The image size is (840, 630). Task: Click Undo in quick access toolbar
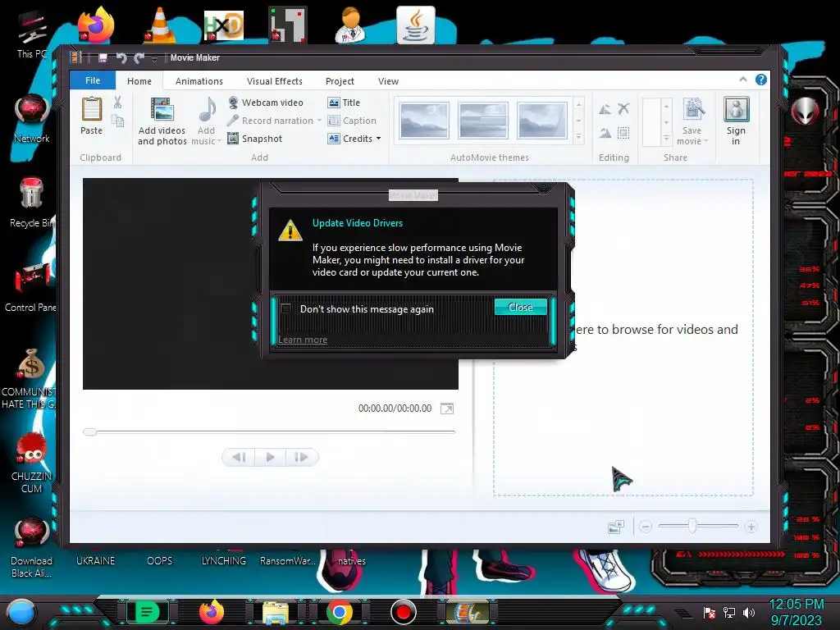tap(121, 58)
